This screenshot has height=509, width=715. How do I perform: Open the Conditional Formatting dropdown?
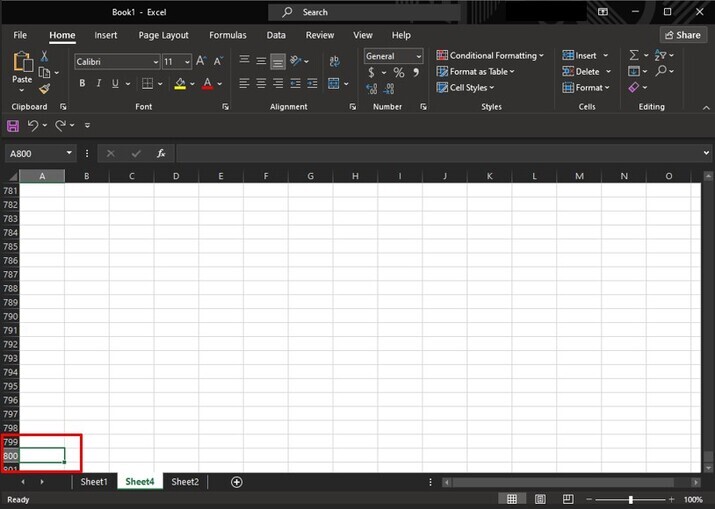pyautogui.click(x=490, y=56)
